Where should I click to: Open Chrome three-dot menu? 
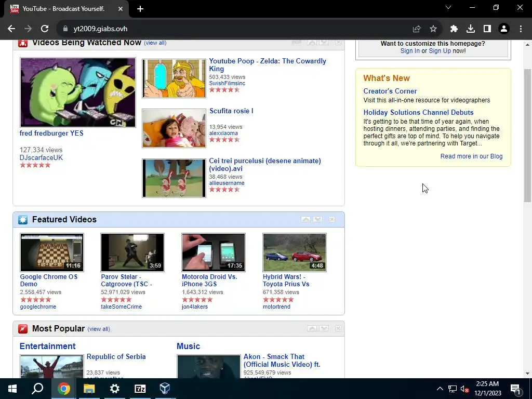[x=521, y=29]
